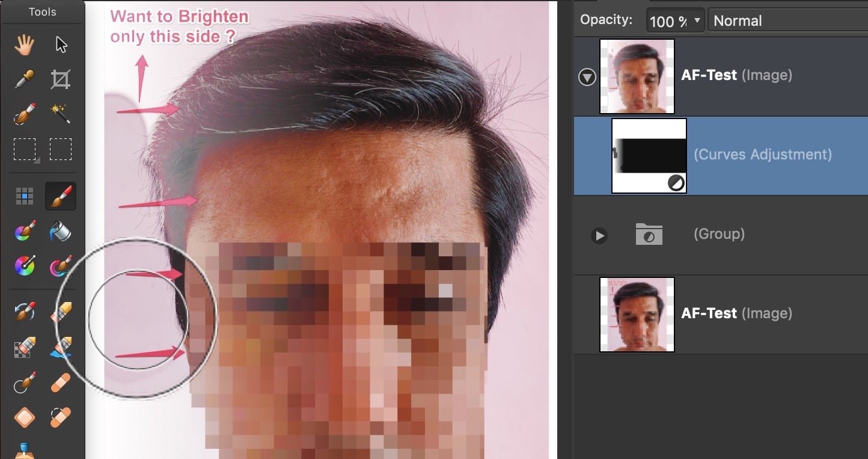Activate the Crop tool

click(61, 79)
